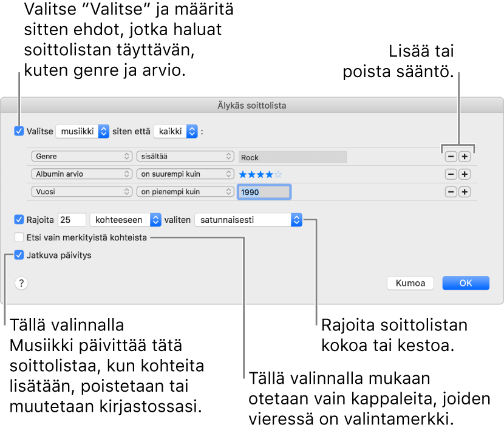The width and height of the screenshot is (504, 433).
Task: Click the year field containing 1990
Action: 264,192
